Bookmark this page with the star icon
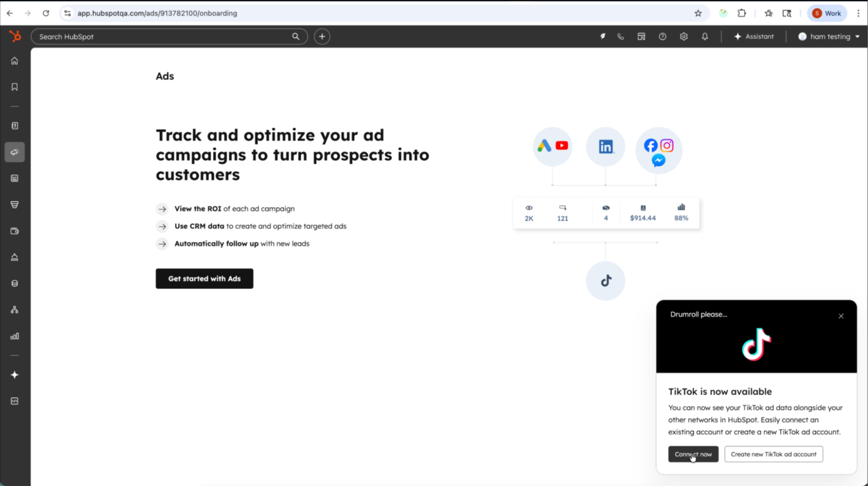Image resolution: width=868 pixels, height=486 pixels. click(698, 13)
